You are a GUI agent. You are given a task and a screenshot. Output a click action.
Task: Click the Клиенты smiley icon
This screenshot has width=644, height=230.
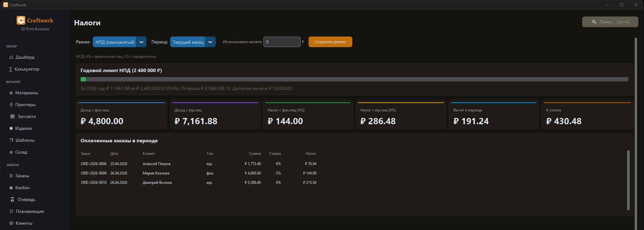(x=11, y=223)
